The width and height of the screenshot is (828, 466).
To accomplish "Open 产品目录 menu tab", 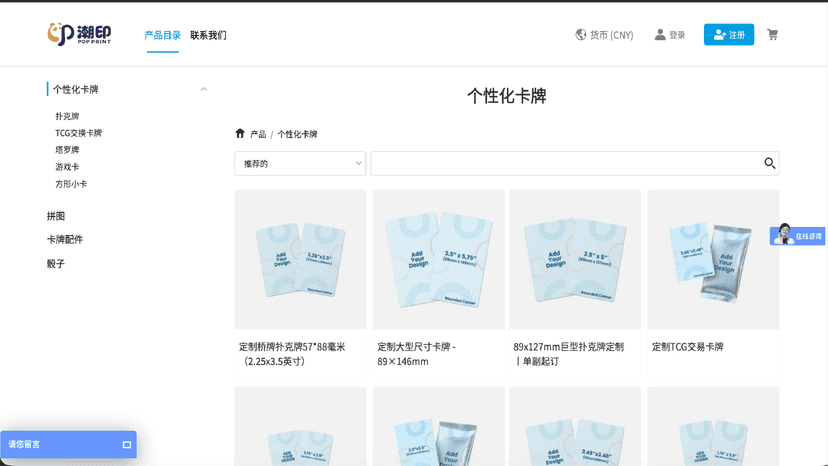I will (163, 35).
